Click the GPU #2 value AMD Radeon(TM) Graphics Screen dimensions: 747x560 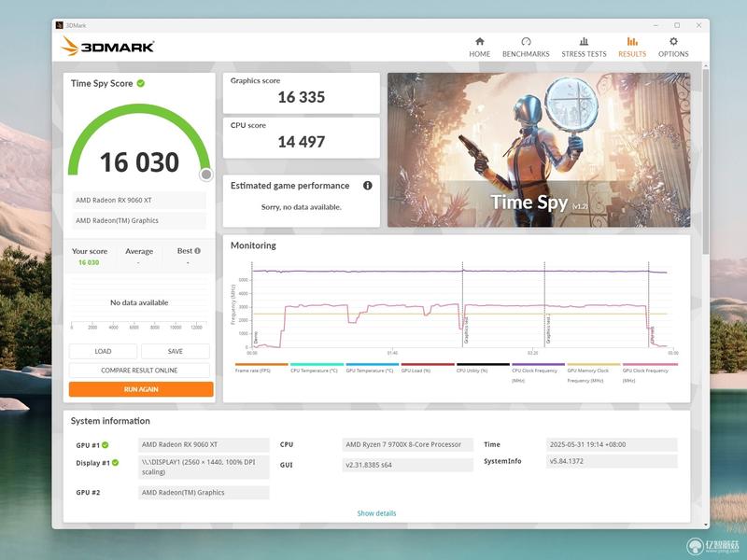[x=204, y=493]
